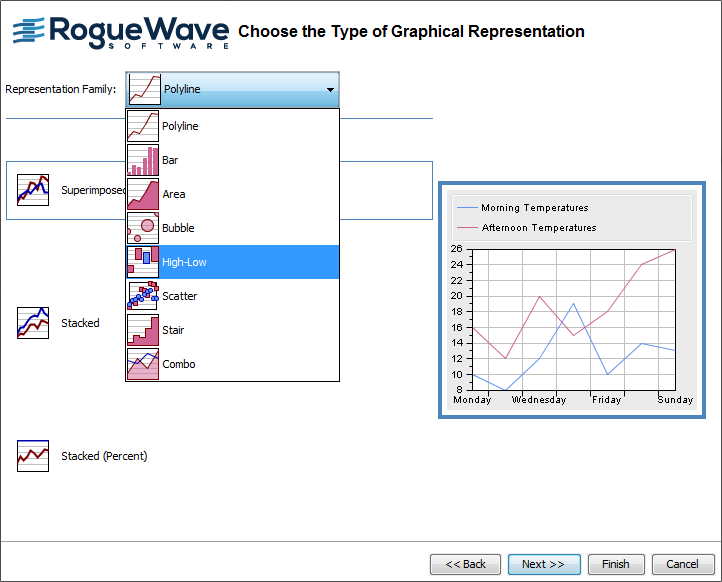722x582 pixels.
Task: Click the Area chart icon in list
Action: tap(143, 195)
